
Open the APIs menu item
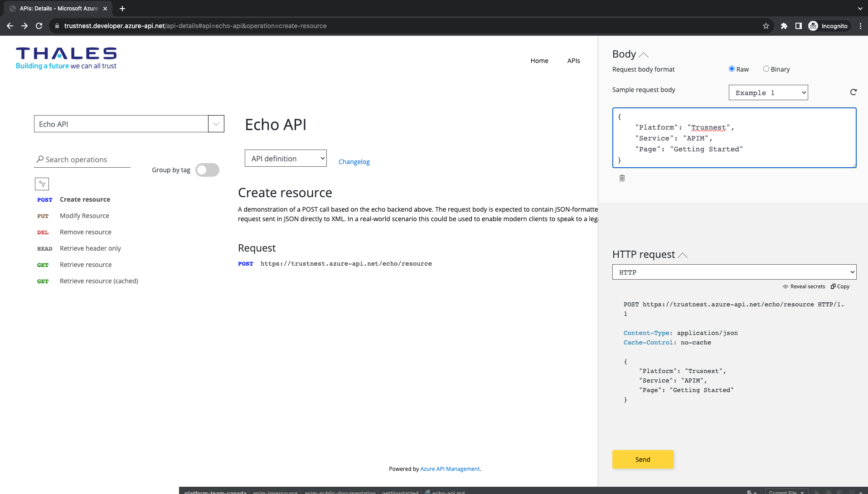[574, 61]
